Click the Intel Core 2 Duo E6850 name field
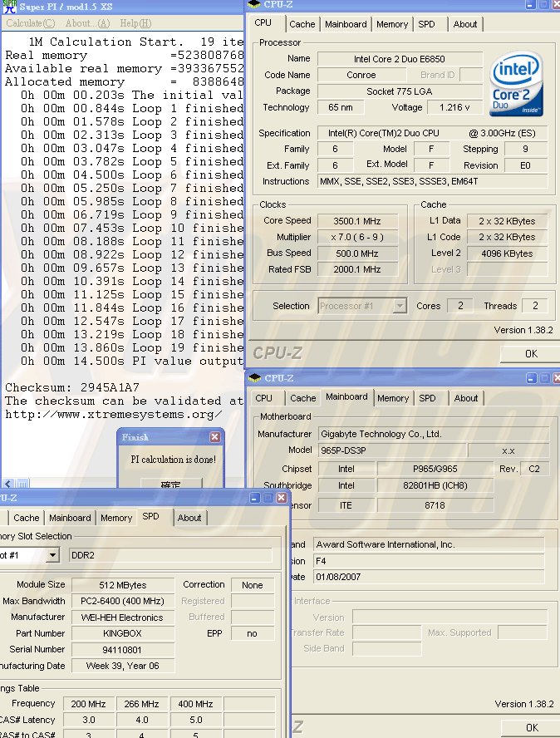Screen dimensions: 560x738 pos(400,59)
